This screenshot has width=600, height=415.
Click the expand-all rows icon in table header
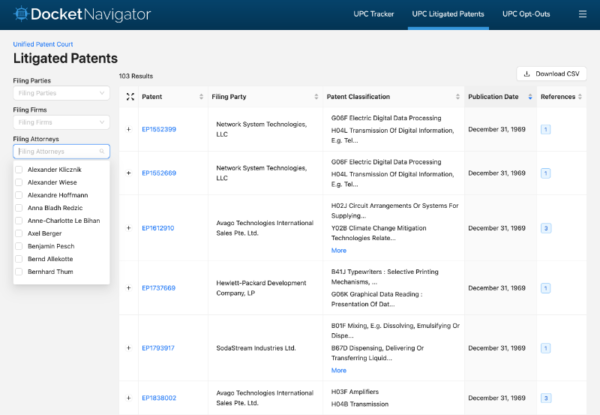[x=129, y=97]
